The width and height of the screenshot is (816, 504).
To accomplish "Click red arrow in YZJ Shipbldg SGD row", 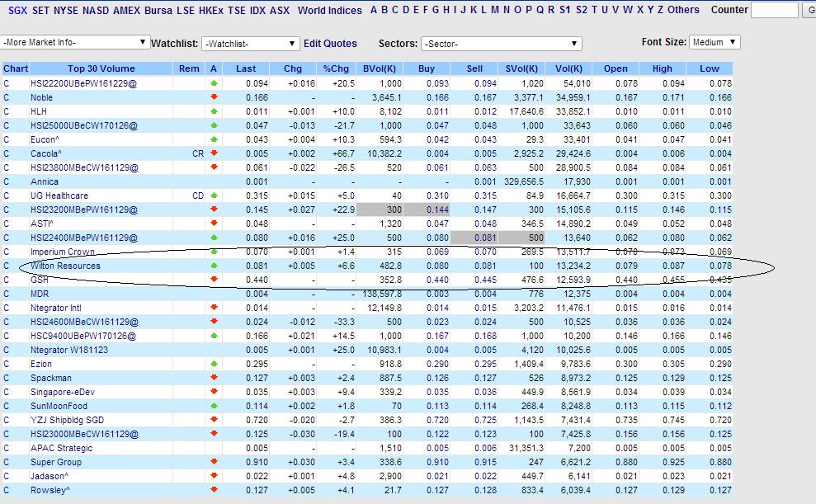I will coord(214,420).
